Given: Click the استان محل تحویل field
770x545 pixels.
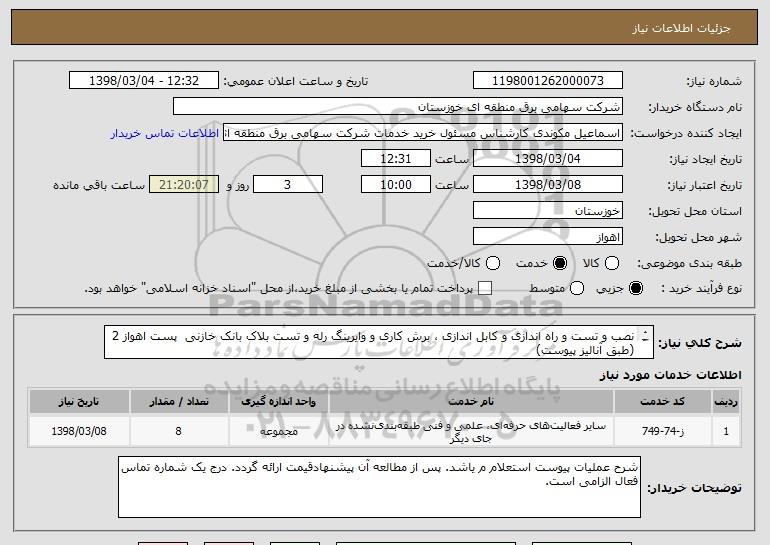Looking at the screenshot, I should tap(546, 211).
